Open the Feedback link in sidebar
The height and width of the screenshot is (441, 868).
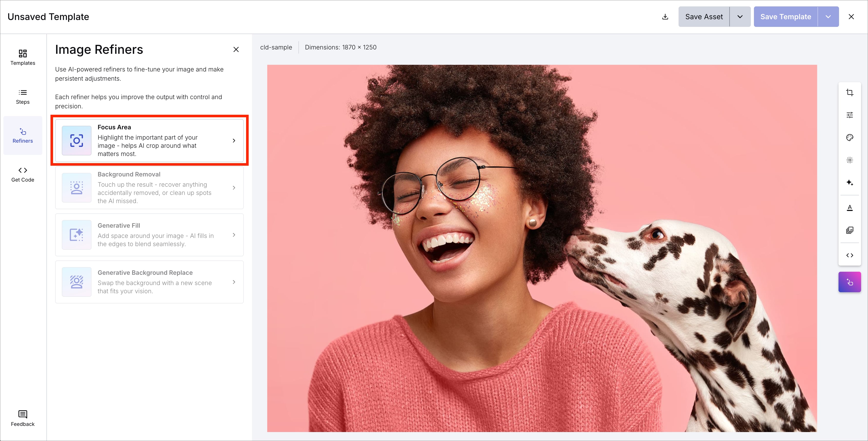23,418
